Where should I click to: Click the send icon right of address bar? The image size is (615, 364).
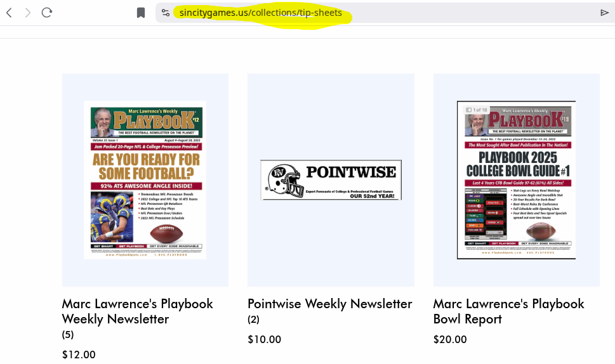[x=604, y=13]
